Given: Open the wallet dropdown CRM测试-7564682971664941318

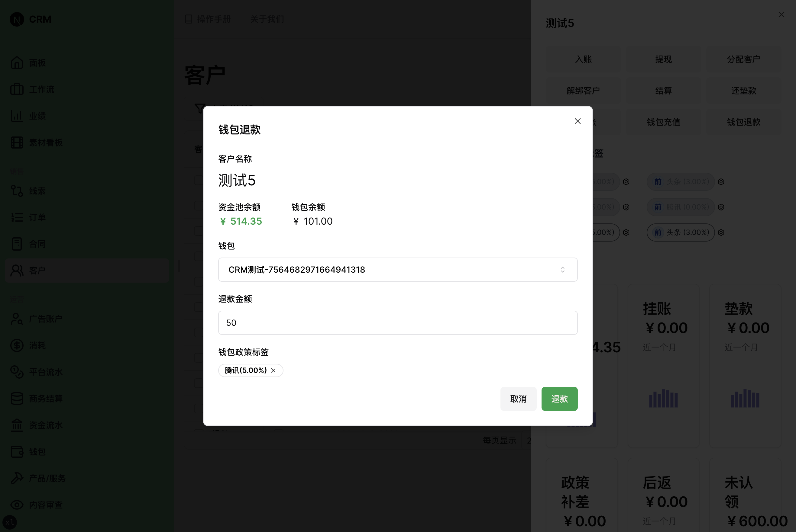Looking at the screenshot, I should click(x=397, y=269).
